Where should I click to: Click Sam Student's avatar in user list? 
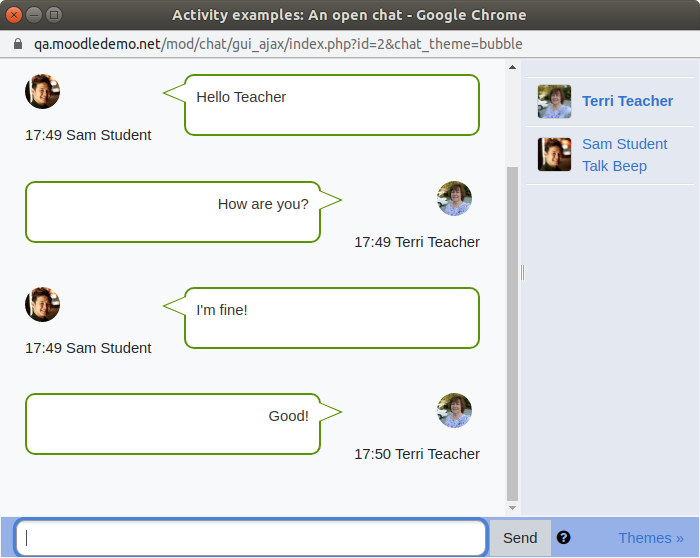point(554,154)
